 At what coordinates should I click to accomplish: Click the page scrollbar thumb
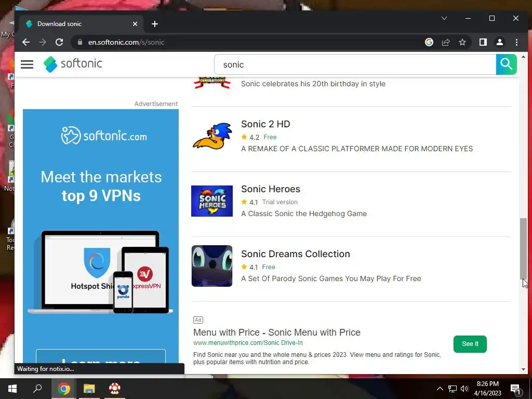point(524,248)
